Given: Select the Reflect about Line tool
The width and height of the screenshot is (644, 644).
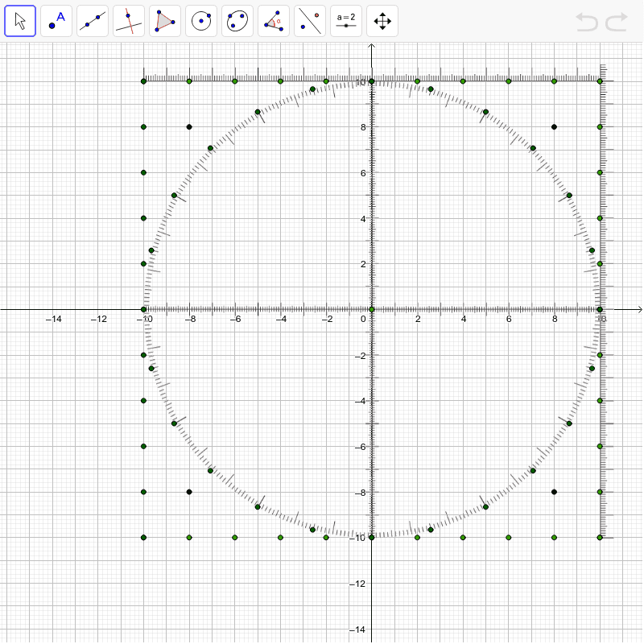Looking at the screenshot, I should [309, 20].
